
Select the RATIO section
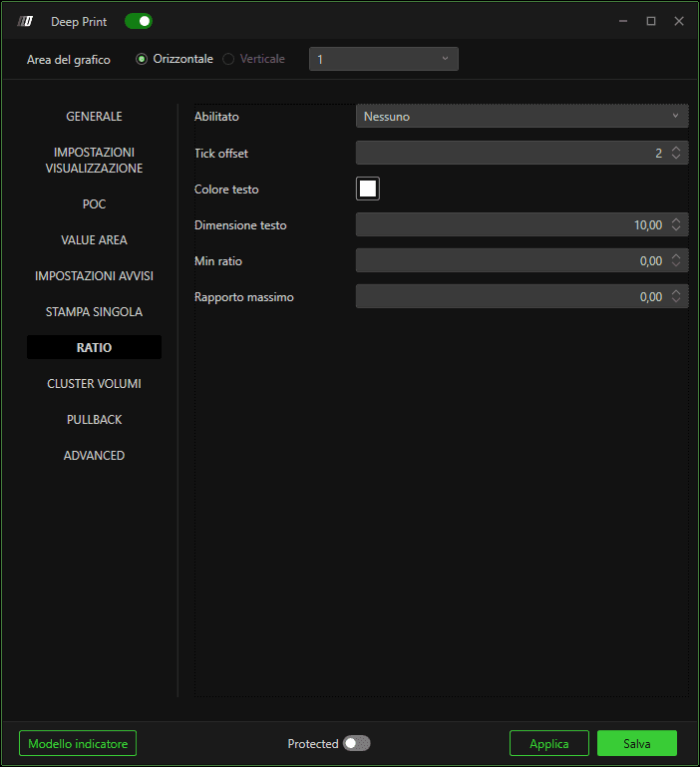click(x=94, y=347)
